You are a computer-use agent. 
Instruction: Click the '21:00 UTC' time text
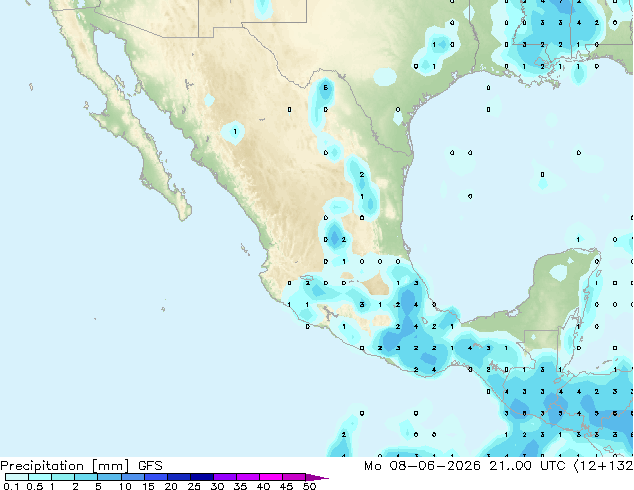pyautogui.click(x=527, y=466)
